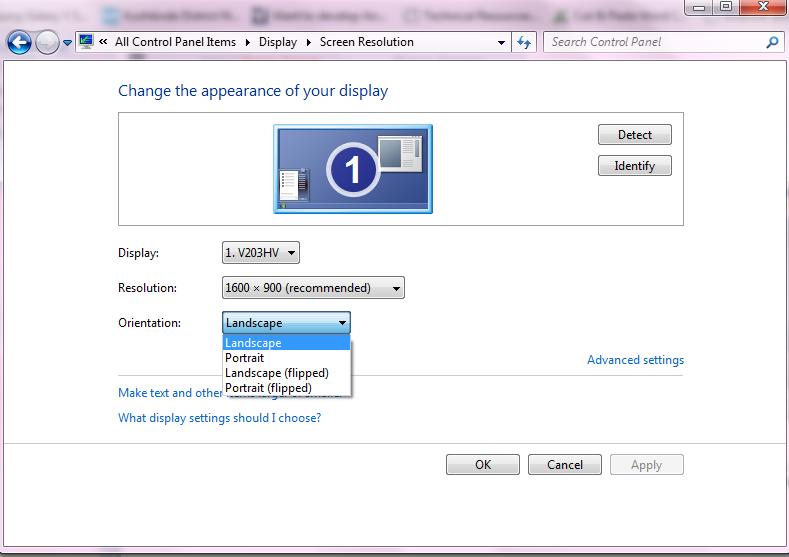
Task: Open the recent pages arrow beside Forward
Action: click(67, 43)
